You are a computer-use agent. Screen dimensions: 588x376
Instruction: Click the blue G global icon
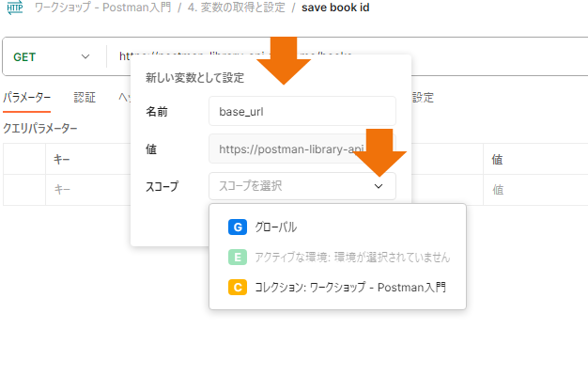point(238,227)
